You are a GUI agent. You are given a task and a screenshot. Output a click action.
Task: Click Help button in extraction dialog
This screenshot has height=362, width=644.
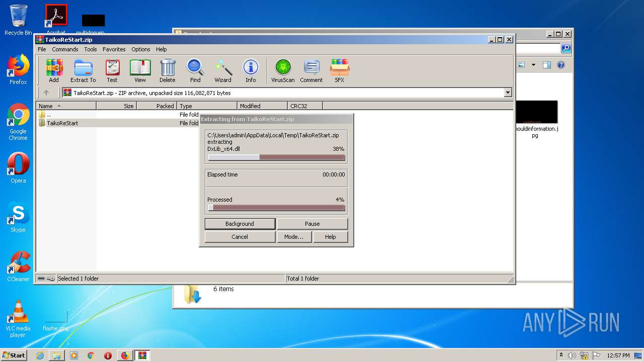point(331,237)
